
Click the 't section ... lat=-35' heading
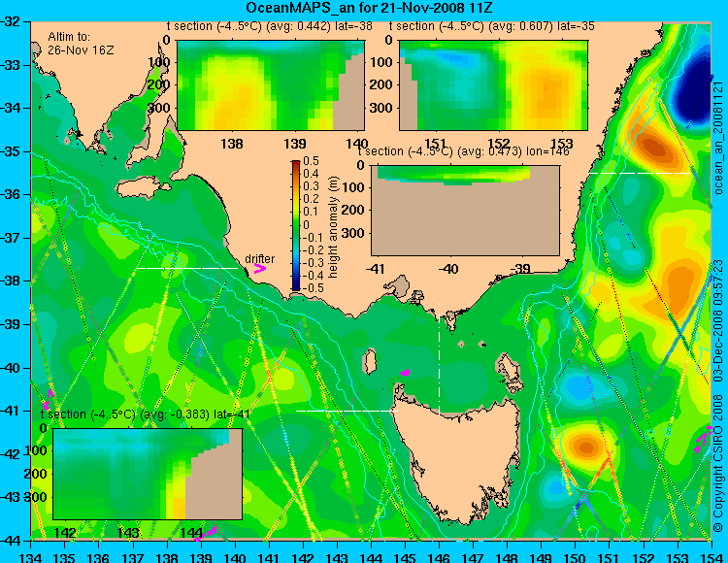coord(492,26)
